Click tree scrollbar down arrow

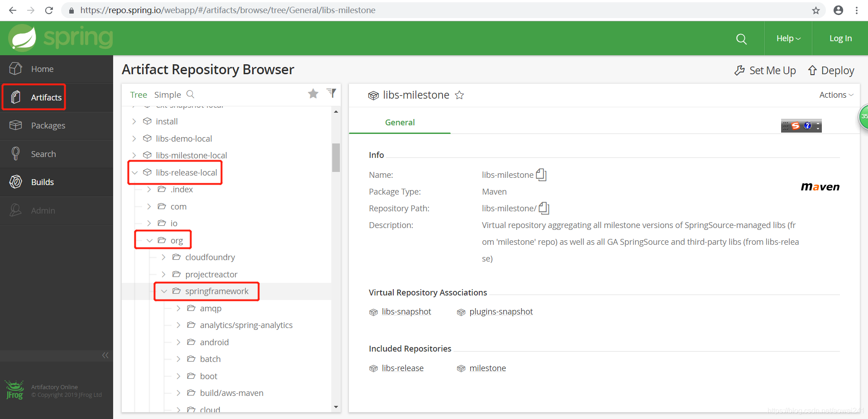(x=336, y=407)
